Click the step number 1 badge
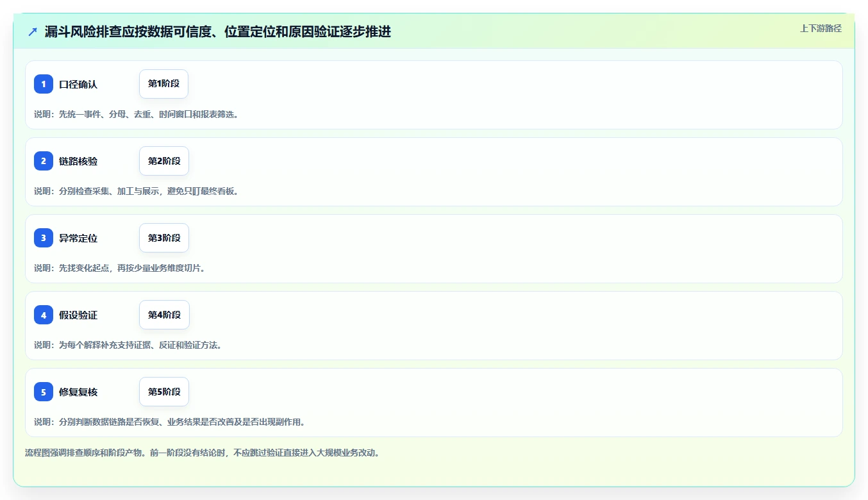Viewport: 868px width, 500px height. click(x=44, y=84)
